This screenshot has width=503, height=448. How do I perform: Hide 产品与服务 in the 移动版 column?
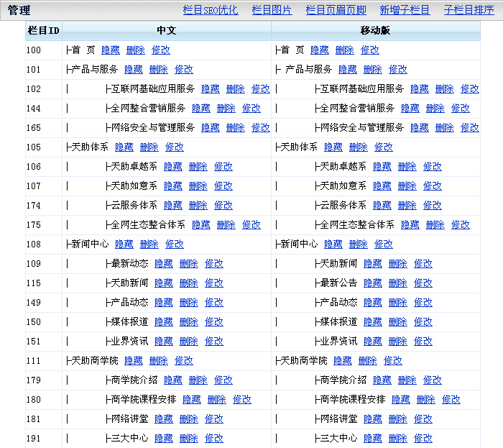(348, 70)
